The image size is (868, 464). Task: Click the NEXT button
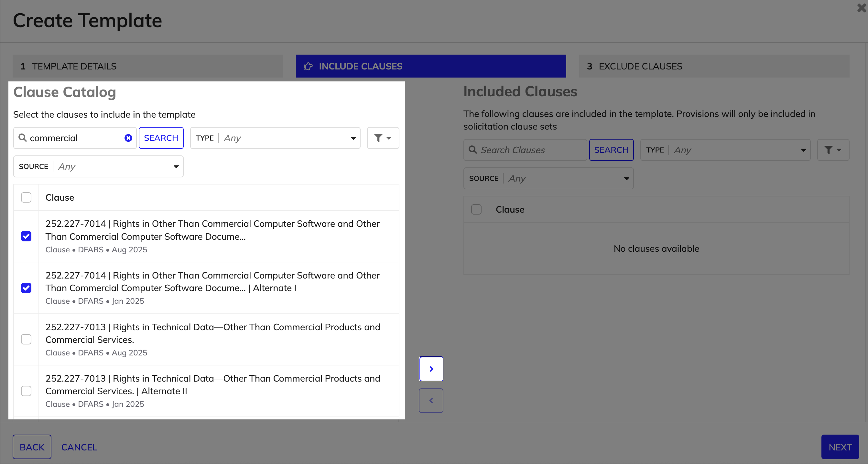[840, 447]
